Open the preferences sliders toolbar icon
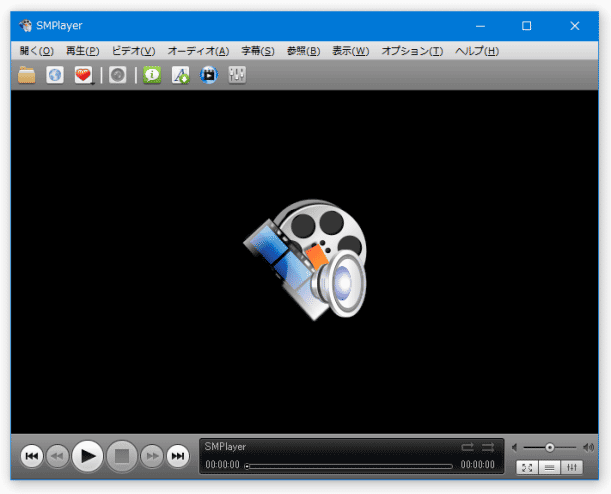Viewport: 611px width, 494px height. [x=237, y=75]
